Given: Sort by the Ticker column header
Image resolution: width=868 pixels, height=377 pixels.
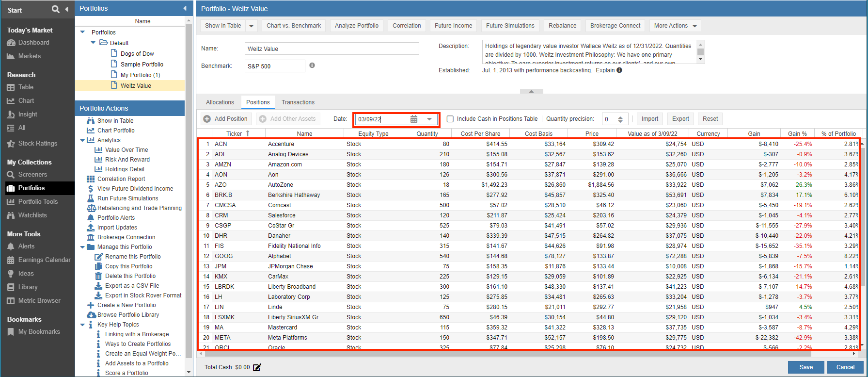Looking at the screenshot, I should [x=237, y=134].
